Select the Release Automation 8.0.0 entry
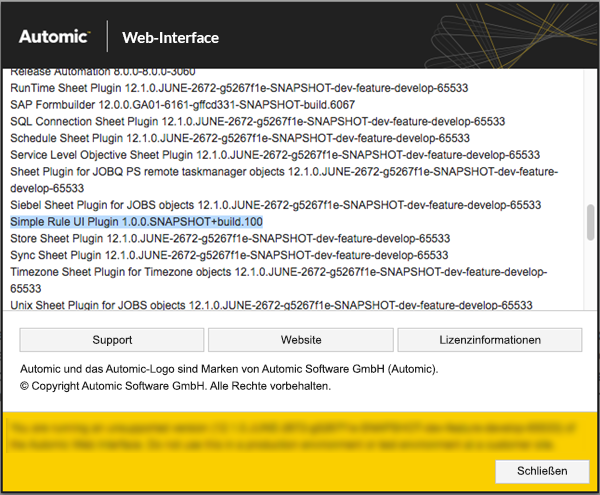 (x=102, y=71)
